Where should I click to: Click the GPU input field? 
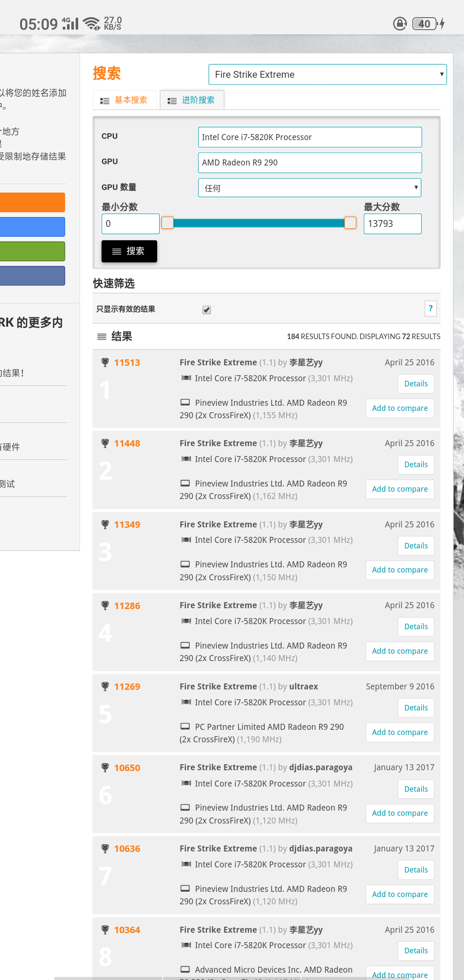click(x=310, y=162)
